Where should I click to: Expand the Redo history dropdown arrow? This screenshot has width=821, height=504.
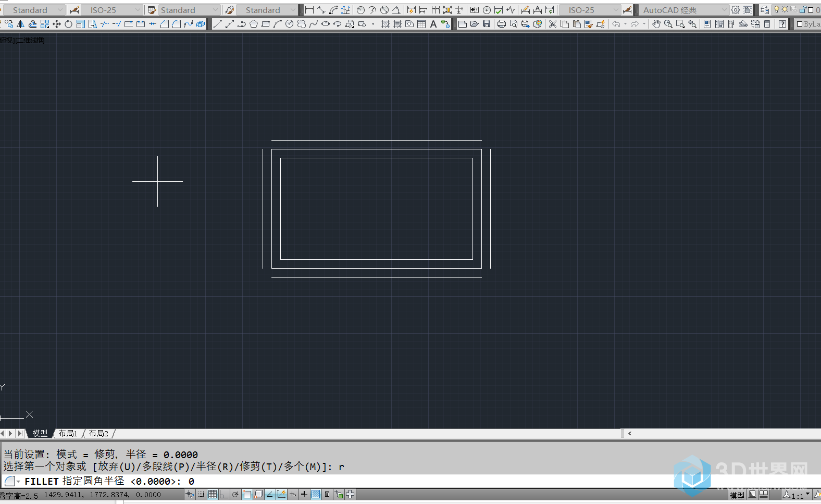click(644, 24)
